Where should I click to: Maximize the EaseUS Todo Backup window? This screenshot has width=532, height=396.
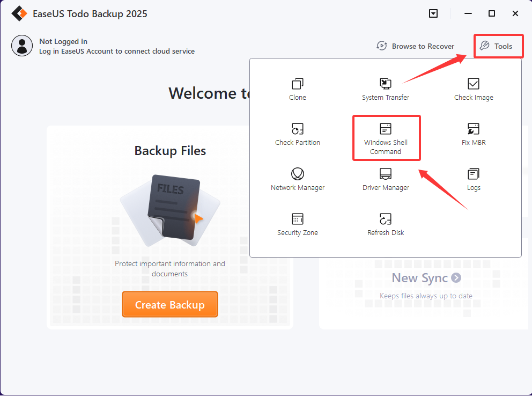pos(491,13)
